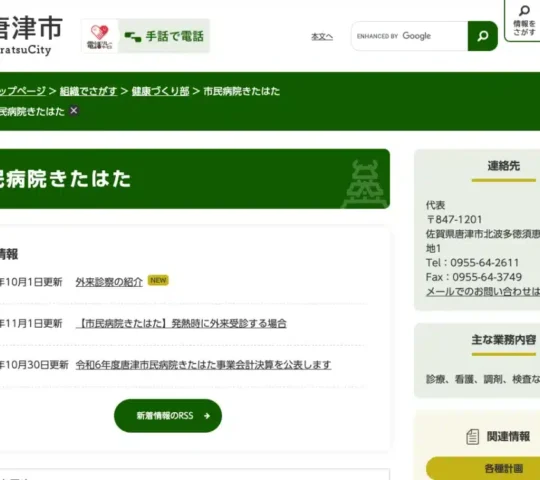This screenshot has width=540, height=480.
Task: Focus the Google custom search field
Action: pos(409,36)
